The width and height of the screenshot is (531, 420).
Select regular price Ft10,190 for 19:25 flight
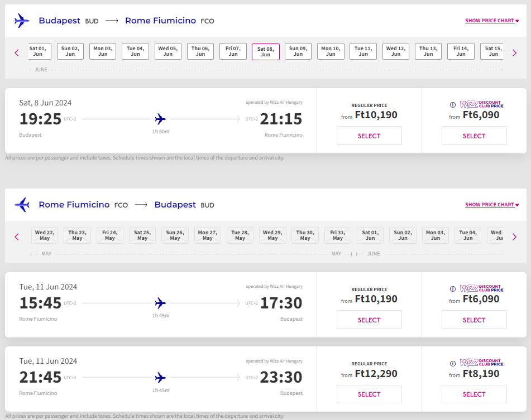[369, 136]
